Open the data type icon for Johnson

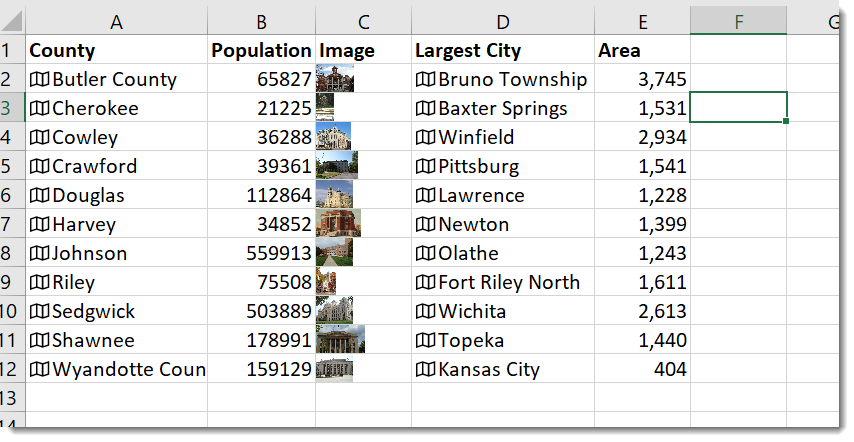[x=39, y=253]
